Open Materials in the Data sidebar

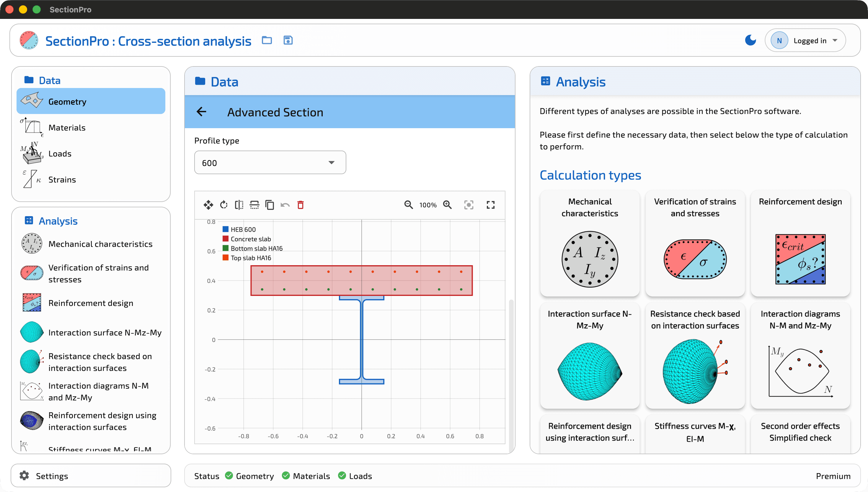coord(91,127)
